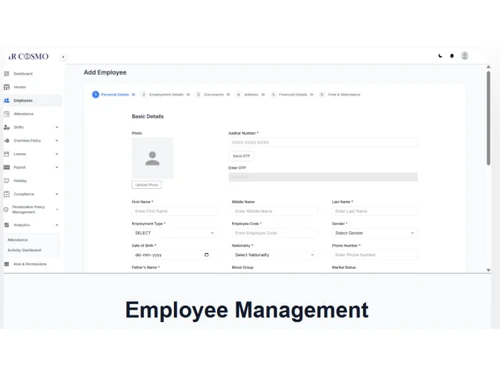Expand Penalization Policy Management arrow
This screenshot has width=500, height=375.
point(57,209)
